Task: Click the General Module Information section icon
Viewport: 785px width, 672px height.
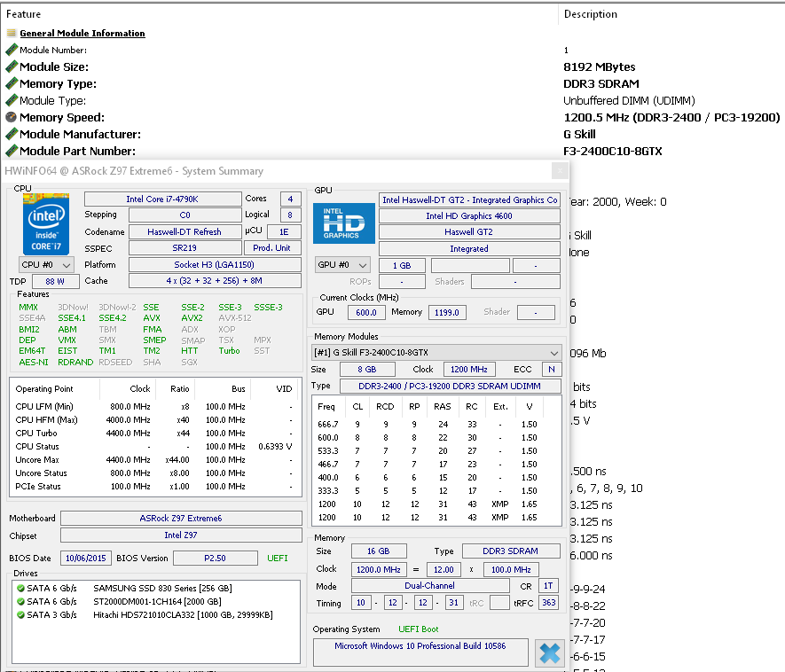Action: click(x=11, y=33)
